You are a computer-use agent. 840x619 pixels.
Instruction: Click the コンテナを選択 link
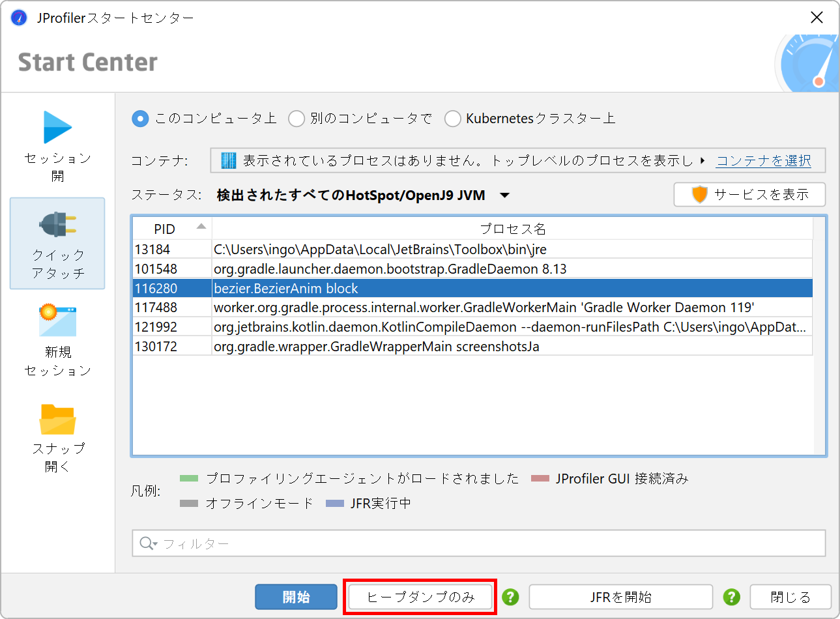click(x=763, y=160)
